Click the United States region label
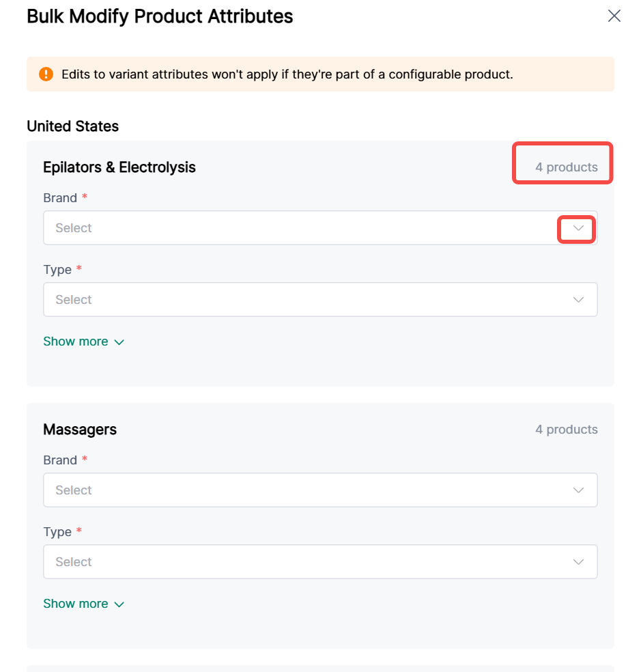 pos(72,126)
